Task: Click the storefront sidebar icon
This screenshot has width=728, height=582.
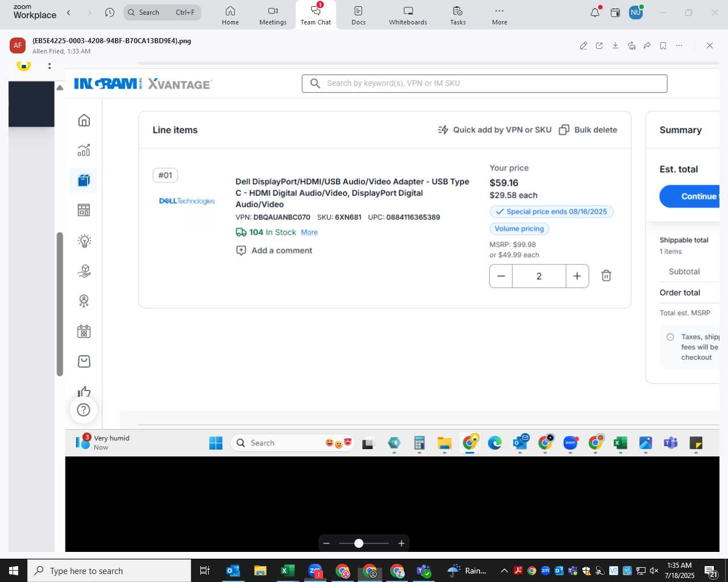Action: pyautogui.click(x=84, y=210)
